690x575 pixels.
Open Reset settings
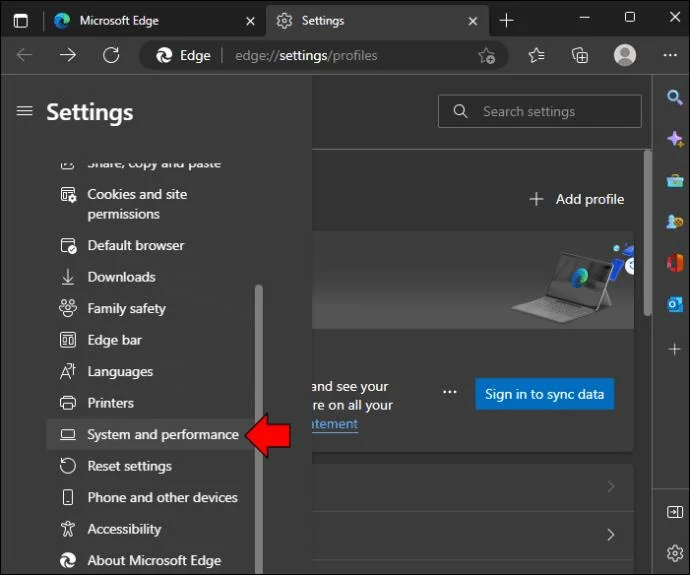click(x=150, y=466)
